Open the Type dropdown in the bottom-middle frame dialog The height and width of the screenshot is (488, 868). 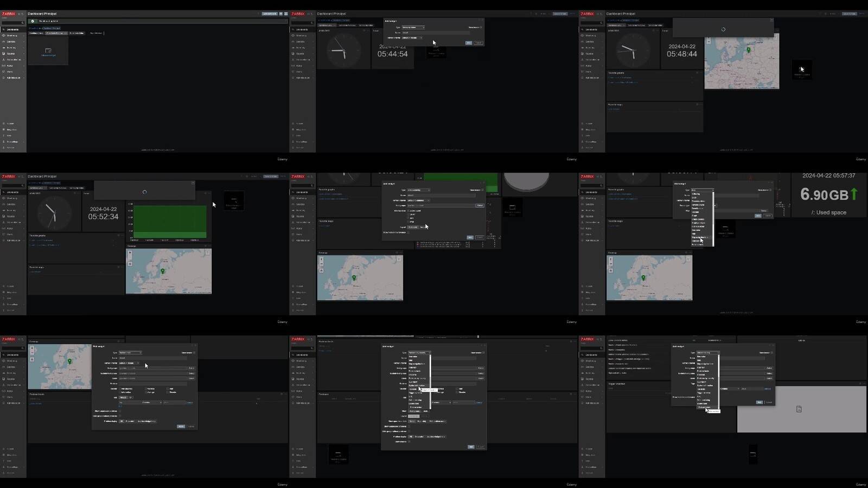(419, 353)
